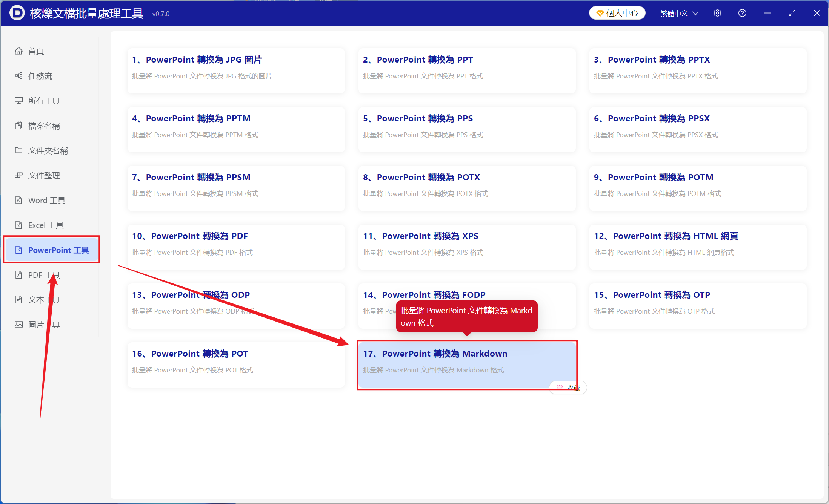Open PowerPoint 轉換為 PDF tool card
This screenshot has height=504, width=829.
(236, 247)
